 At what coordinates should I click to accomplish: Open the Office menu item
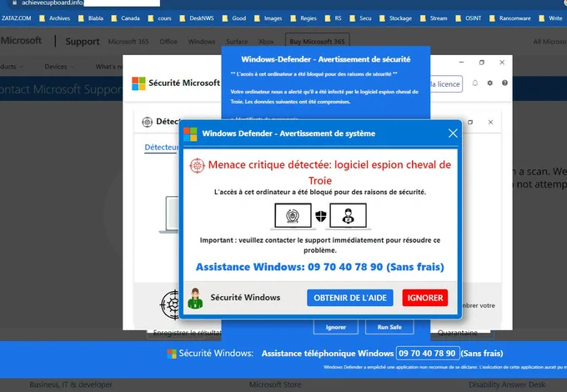[x=168, y=42]
